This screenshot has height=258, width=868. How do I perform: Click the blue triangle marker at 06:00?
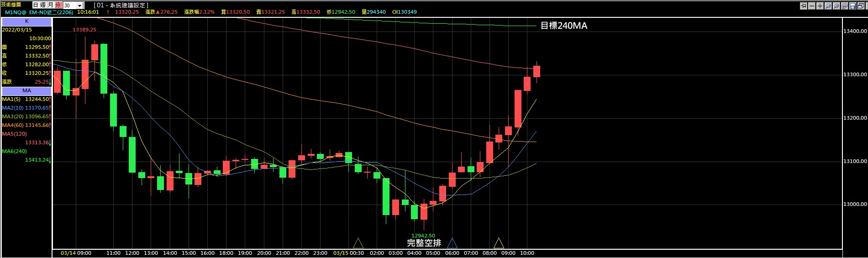[x=452, y=243]
